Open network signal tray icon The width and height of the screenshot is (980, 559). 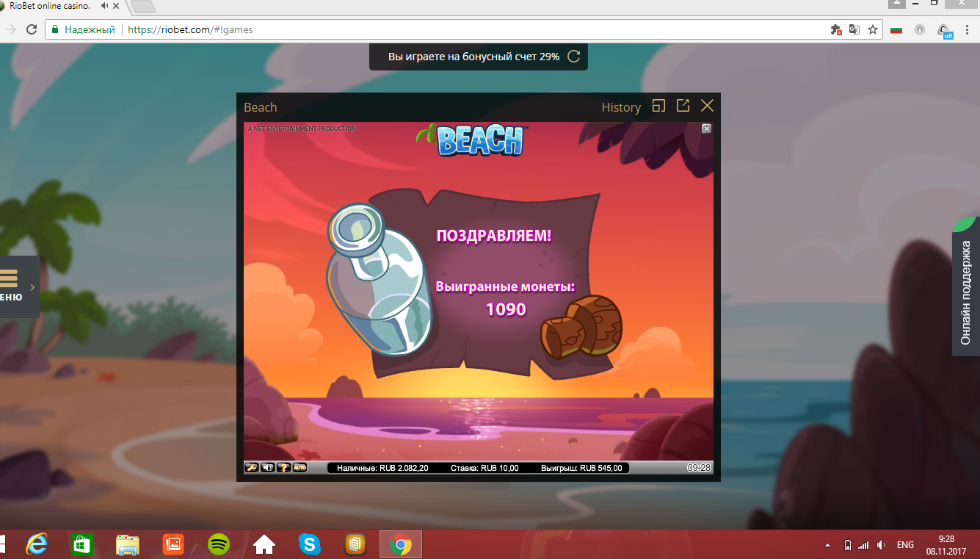point(864,545)
